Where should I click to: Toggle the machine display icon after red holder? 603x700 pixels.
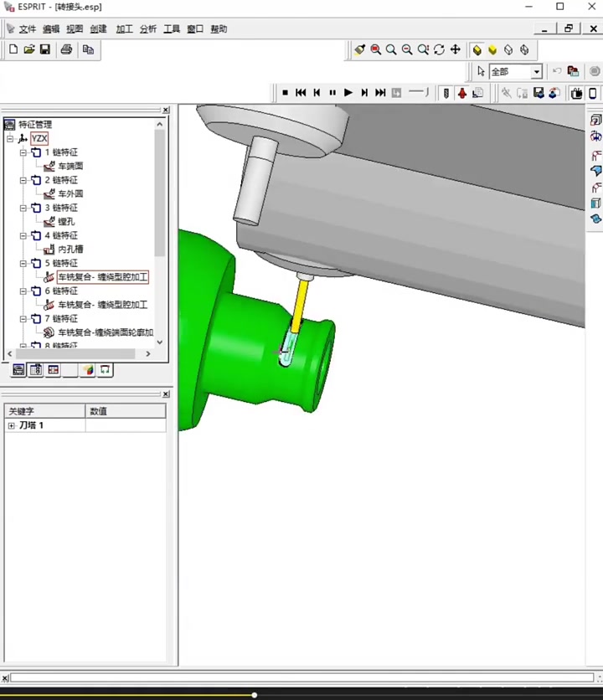pyautogui.click(x=478, y=93)
